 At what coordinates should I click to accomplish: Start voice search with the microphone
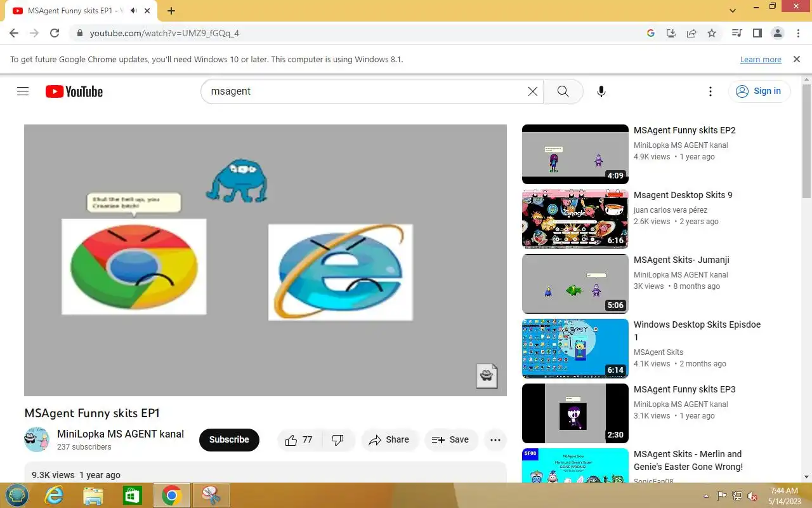click(x=601, y=91)
